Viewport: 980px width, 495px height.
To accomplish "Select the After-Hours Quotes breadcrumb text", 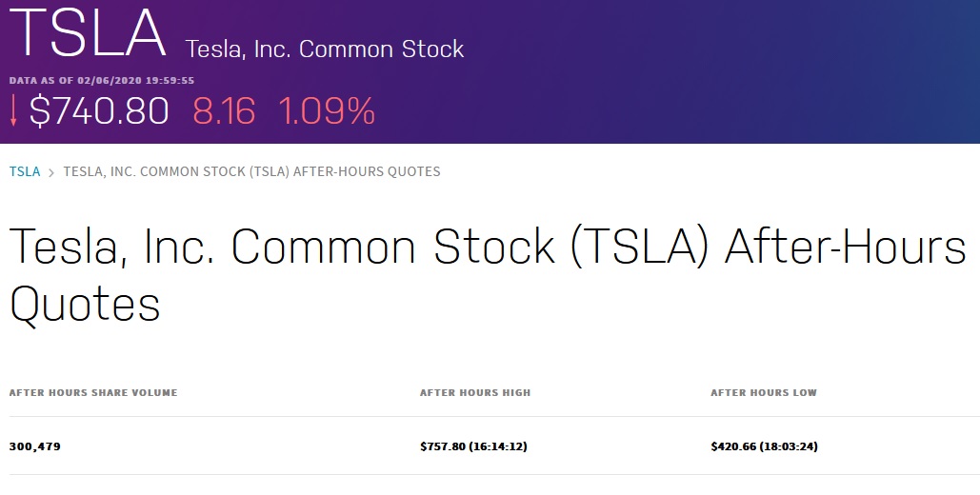I will point(251,172).
